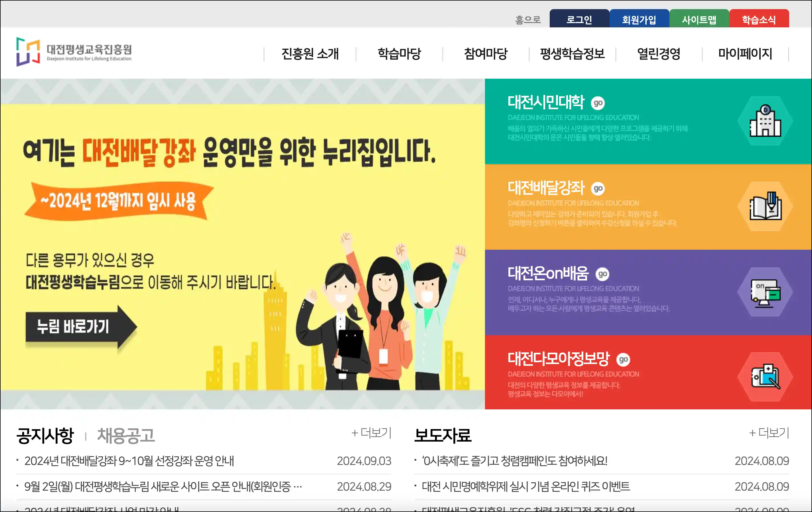Click the 로그인 button
This screenshot has height=512, width=812.
pos(579,19)
